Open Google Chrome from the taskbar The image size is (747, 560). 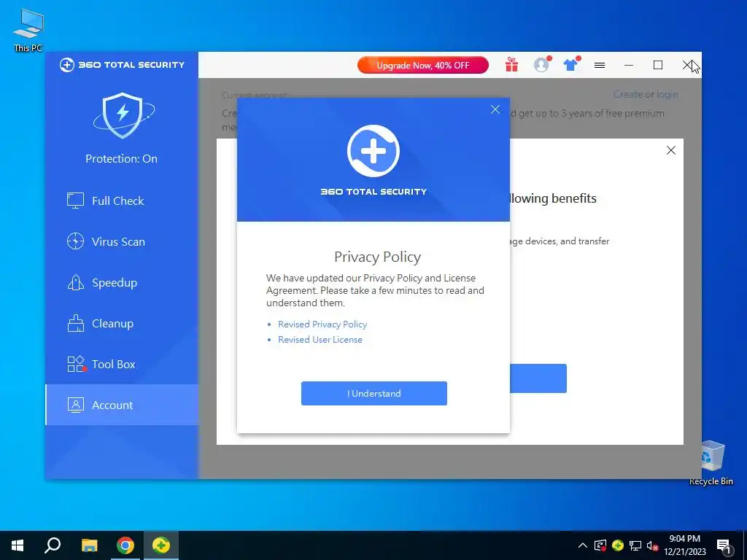point(125,545)
